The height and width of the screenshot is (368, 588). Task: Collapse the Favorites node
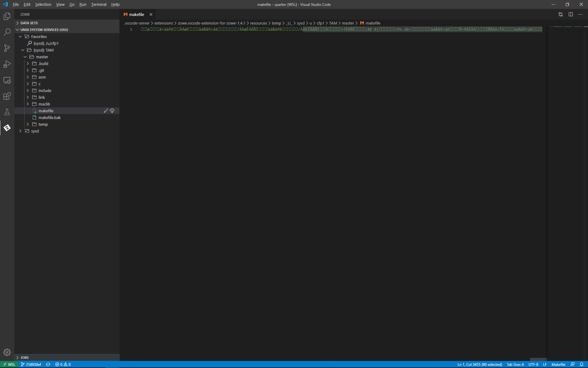[20, 36]
